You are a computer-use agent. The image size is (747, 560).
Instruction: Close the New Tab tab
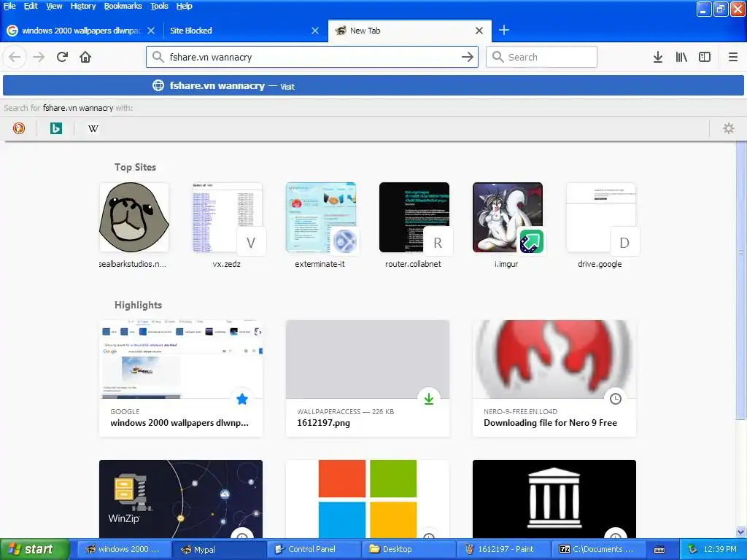tap(479, 31)
